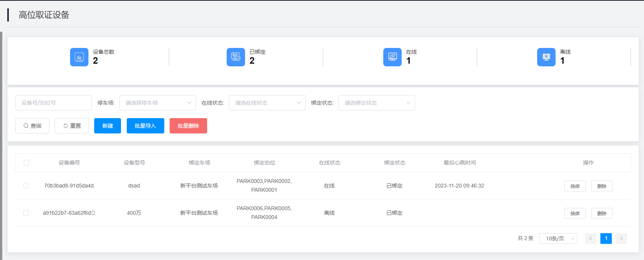Go to previous page arrow
The width and height of the screenshot is (644, 260).
pos(590,239)
